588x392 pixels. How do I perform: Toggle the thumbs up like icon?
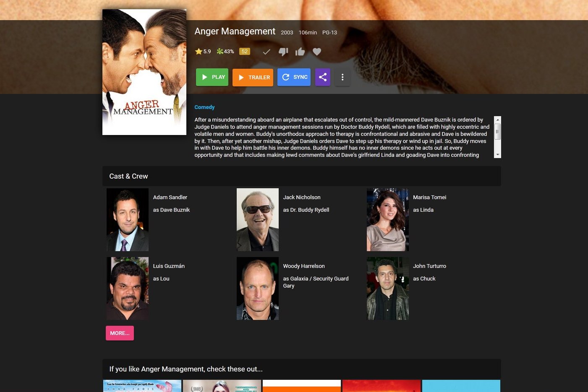300,52
